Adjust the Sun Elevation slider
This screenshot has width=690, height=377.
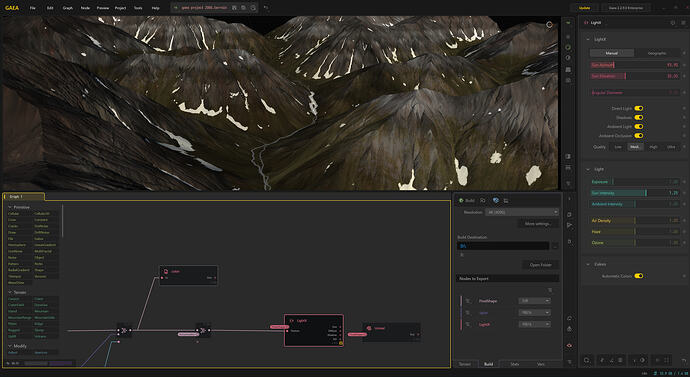coord(635,76)
